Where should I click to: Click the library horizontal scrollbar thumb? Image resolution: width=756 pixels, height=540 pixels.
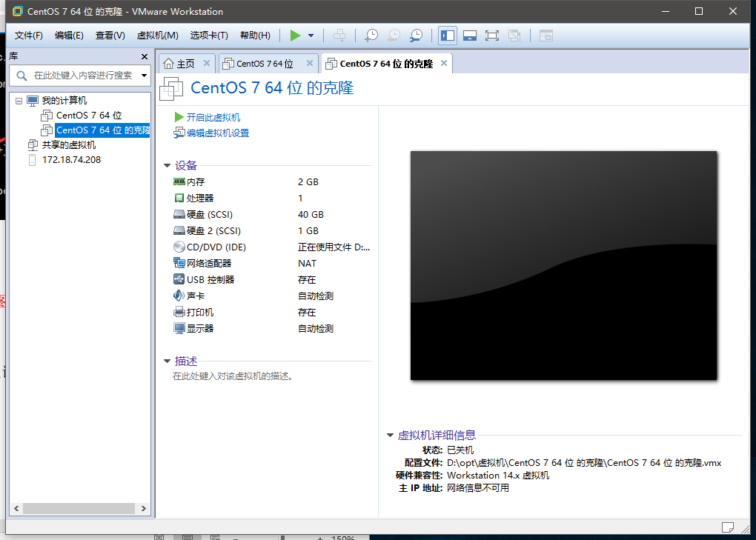79,508
